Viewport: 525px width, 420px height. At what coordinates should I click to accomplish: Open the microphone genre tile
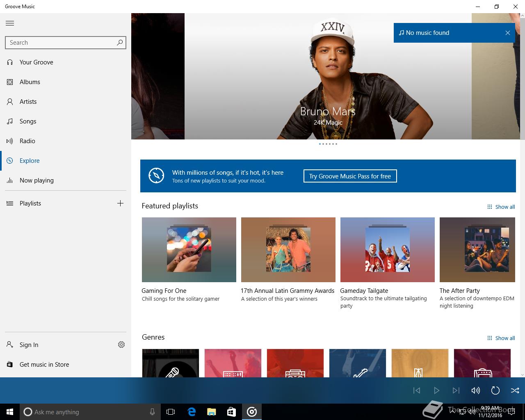(171, 363)
